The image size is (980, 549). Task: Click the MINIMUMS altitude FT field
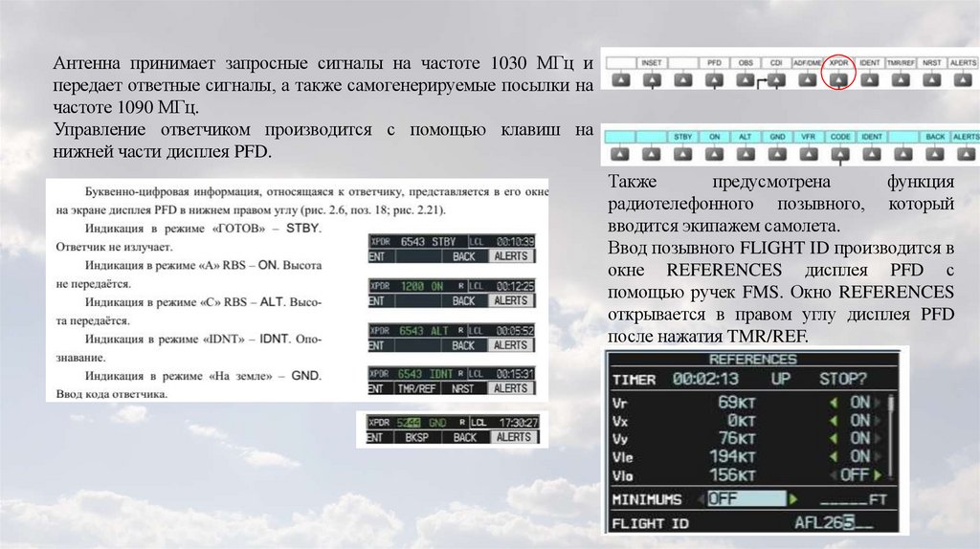(853, 499)
